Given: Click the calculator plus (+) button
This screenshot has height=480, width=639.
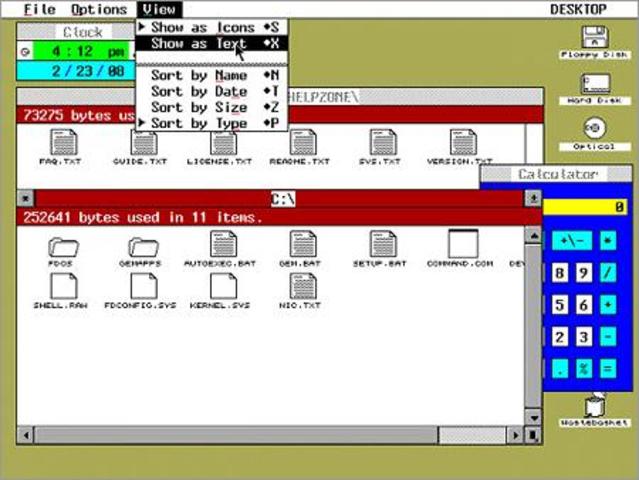Looking at the screenshot, I should (608, 305).
